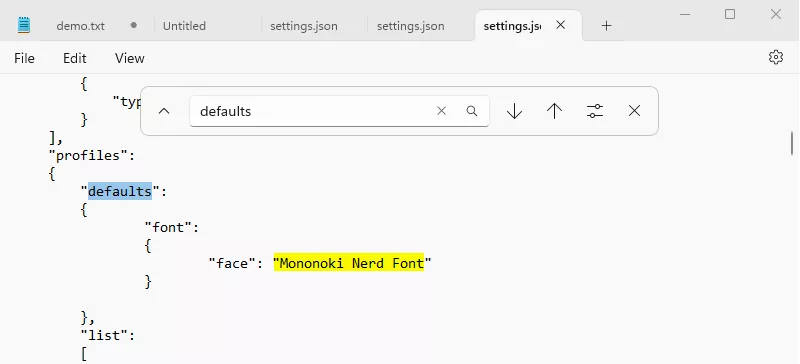Click the "Mononoki Nerd Font" value
800x364 pixels.
pyautogui.click(x=352, y=263)
